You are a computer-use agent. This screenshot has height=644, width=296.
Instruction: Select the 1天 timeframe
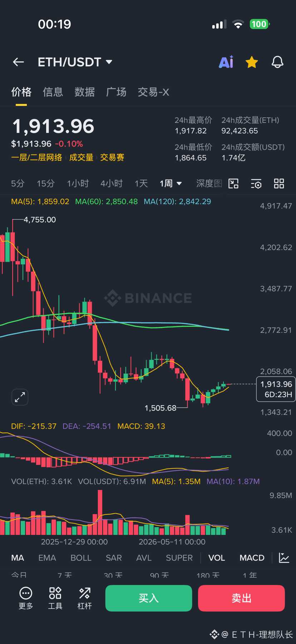coord(141,183)
